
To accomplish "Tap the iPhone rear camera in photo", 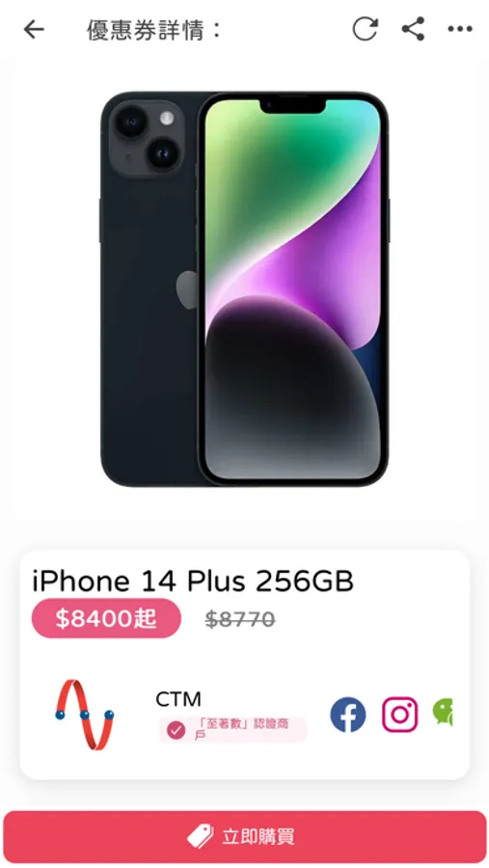I will 146,136.
